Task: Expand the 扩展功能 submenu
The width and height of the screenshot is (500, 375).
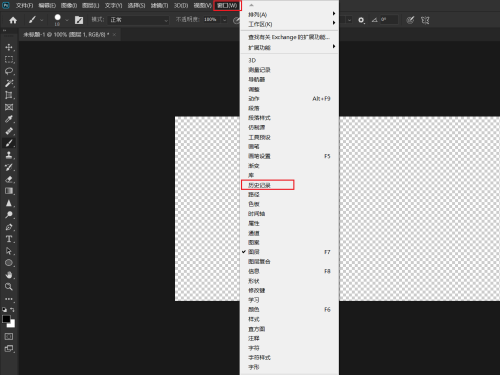Action: 289,47
